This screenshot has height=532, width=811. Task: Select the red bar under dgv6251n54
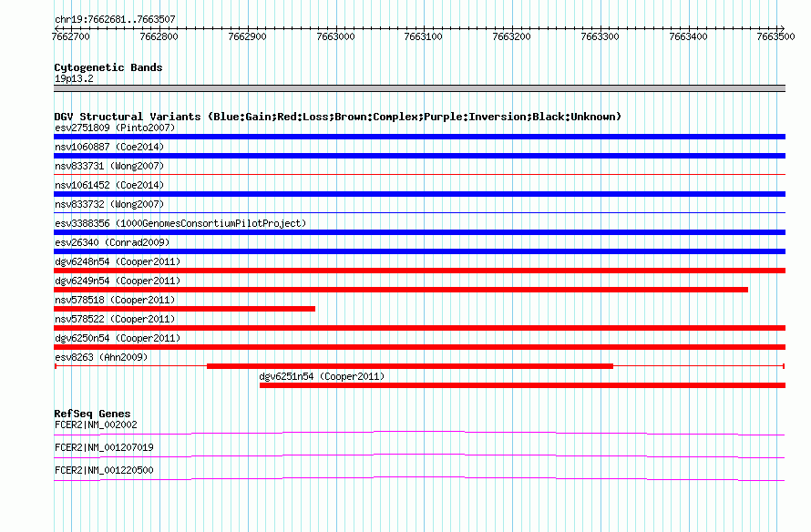pyautogui.click(x=522, y=385)
